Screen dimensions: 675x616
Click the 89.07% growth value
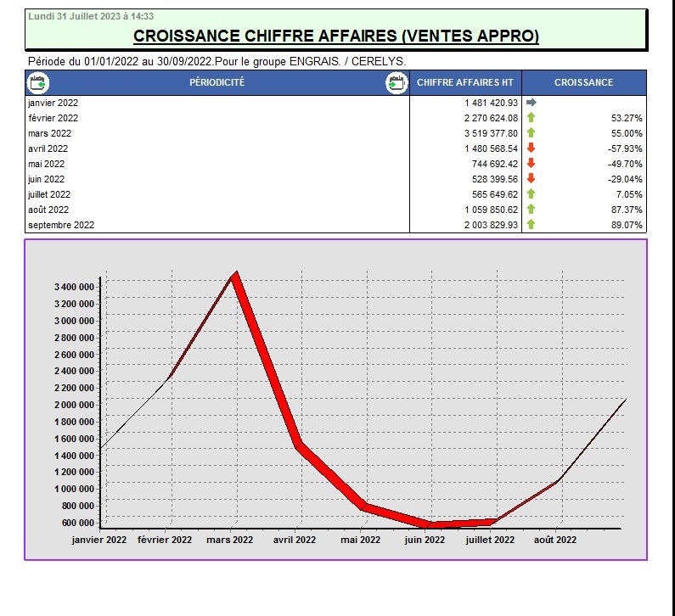[x=626, y=225]
